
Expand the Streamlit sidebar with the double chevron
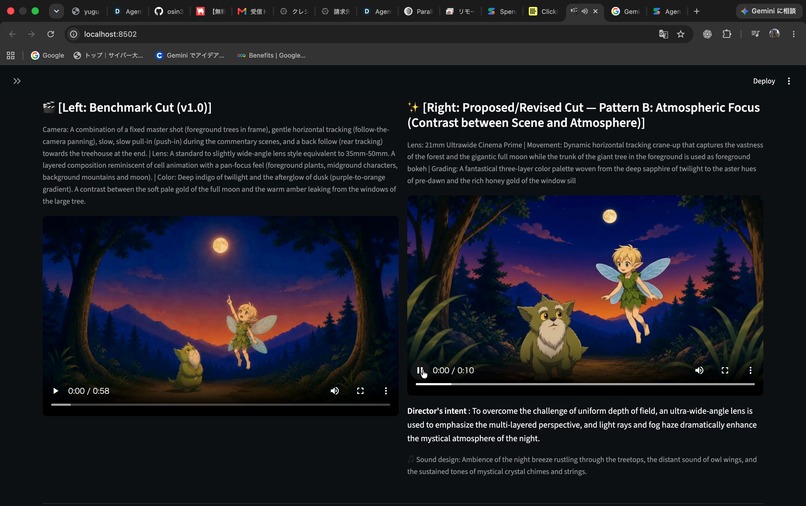(x=17, y=81)
